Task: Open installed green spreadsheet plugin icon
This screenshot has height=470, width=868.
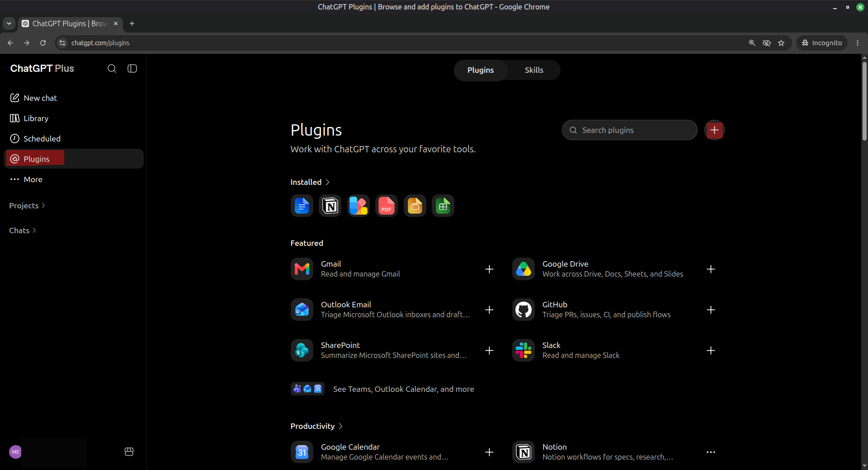Action: [443, 206]
